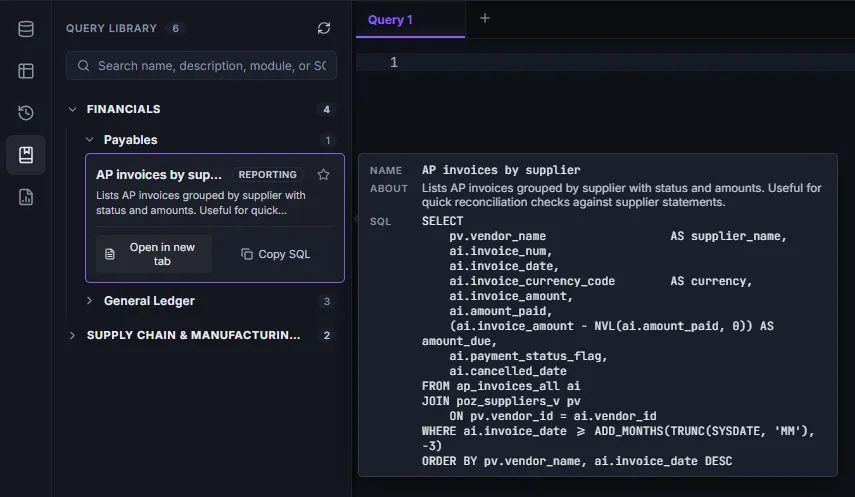Focus the query library search field

(x=201, y=66)
